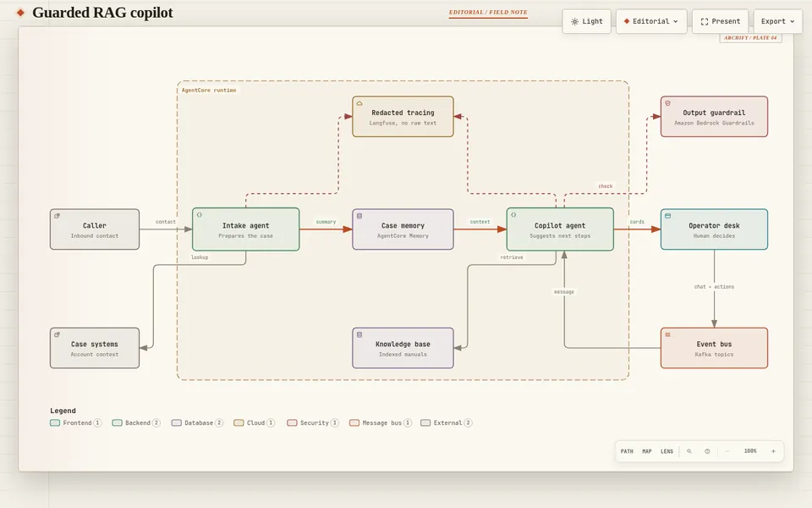Screen dimensions: 812x508
Task: Click the 'lookup' edge label
Action: click(x=200, y=257)
